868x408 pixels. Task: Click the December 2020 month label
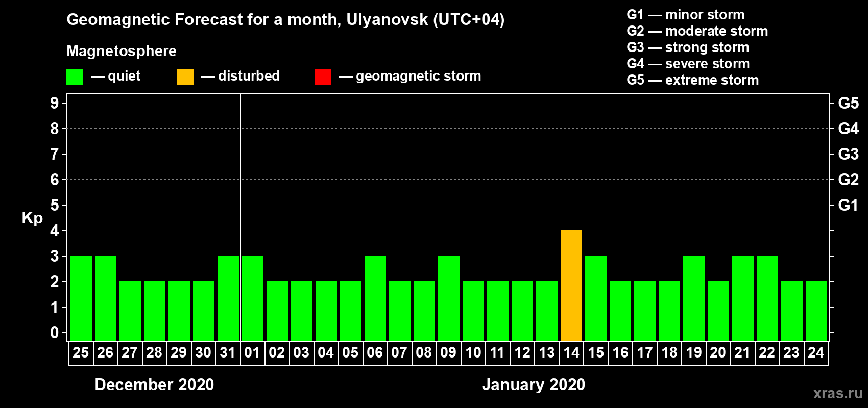click(154, 385)
